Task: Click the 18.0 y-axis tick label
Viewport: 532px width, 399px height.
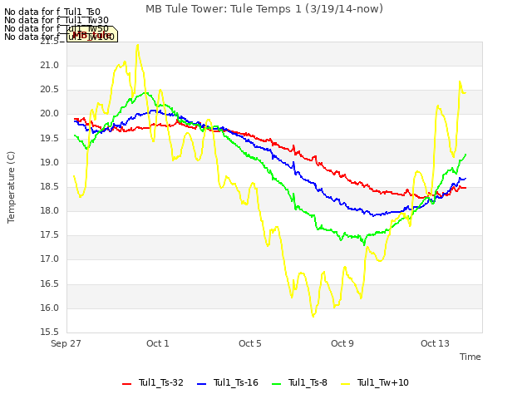Action: pos(50,210)
